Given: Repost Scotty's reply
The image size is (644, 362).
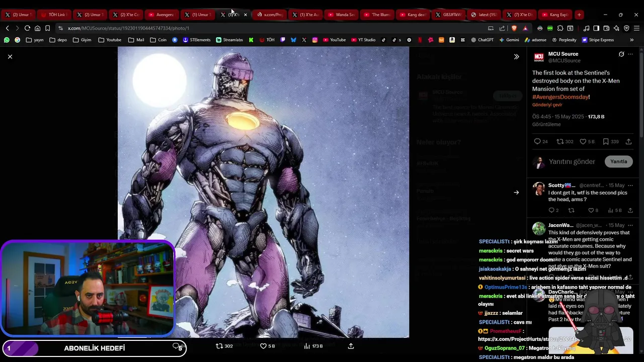Looking at the screenshot, I should coord(571,210).
